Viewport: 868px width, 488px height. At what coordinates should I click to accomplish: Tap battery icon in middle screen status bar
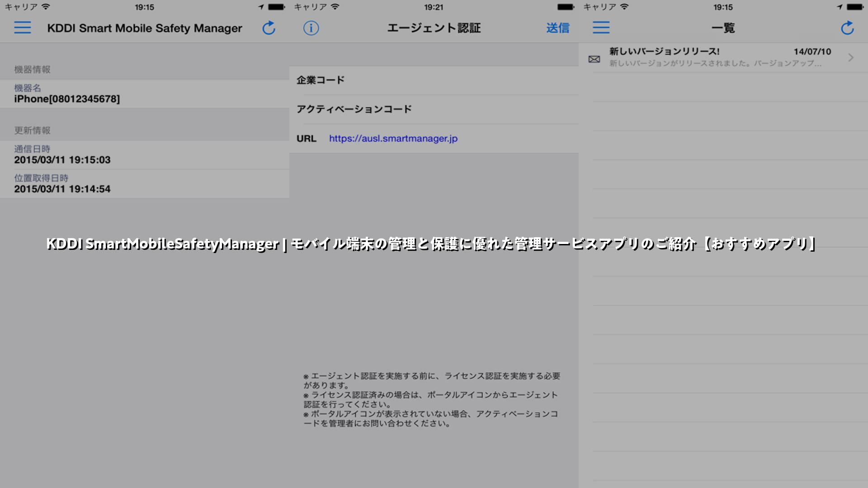point(566,7)
